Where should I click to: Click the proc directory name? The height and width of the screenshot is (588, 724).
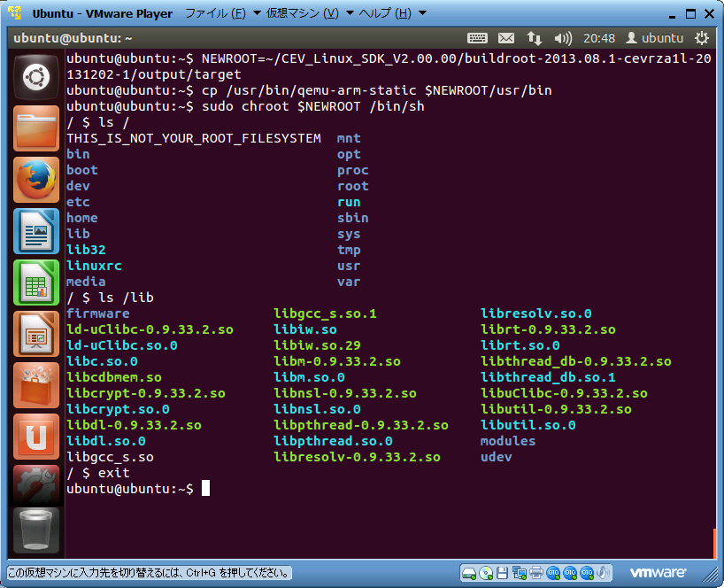tap(353, 170)
